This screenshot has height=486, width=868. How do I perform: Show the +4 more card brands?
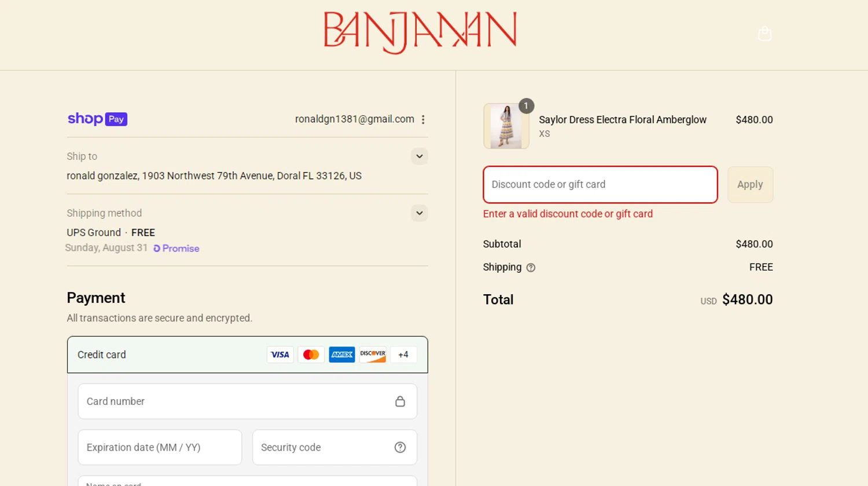[403, 355]
